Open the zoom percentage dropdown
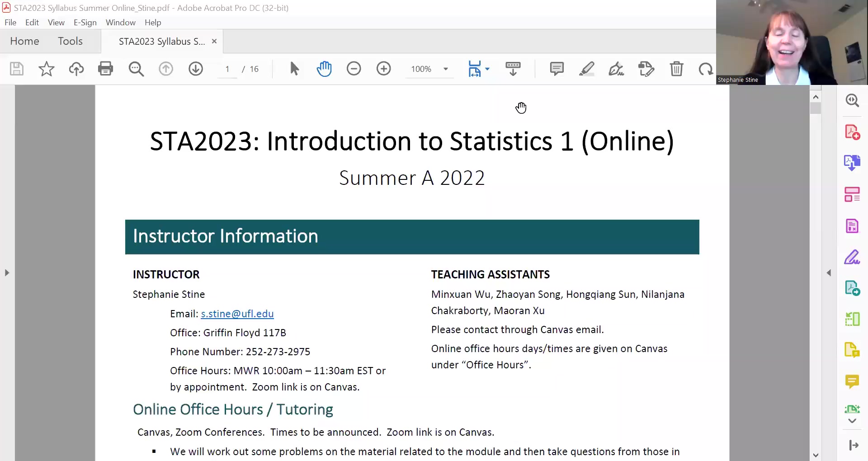 click(445, 69)
